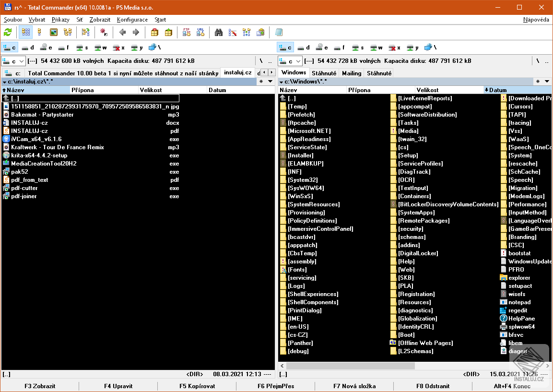Image resolution: width=553 pixels, height=392 pixels.
Task: Open the Soubor menu
Action: pos(13,20)
